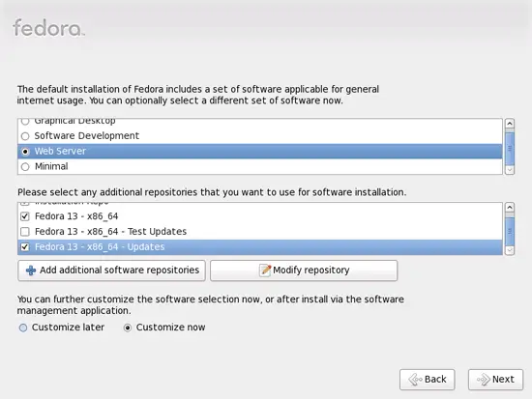Click the Fedora logo at top

coord(48,28)
